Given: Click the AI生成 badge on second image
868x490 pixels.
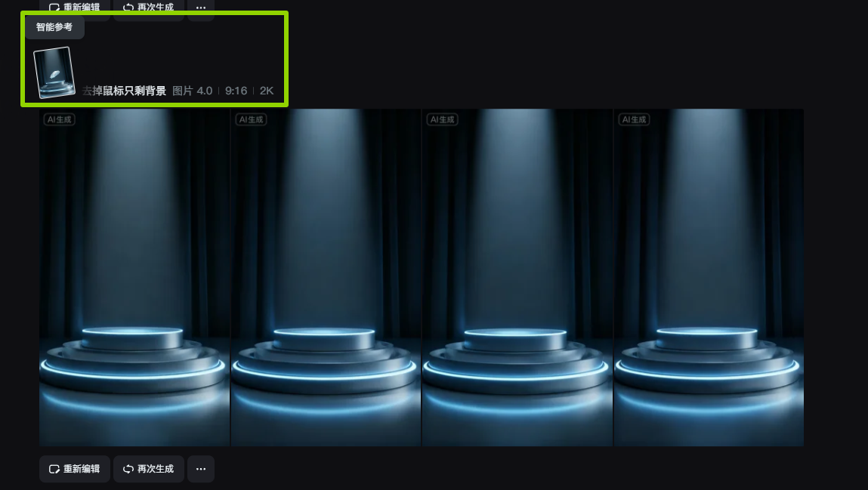Looking at the screenshot, I should click(251, 119).
